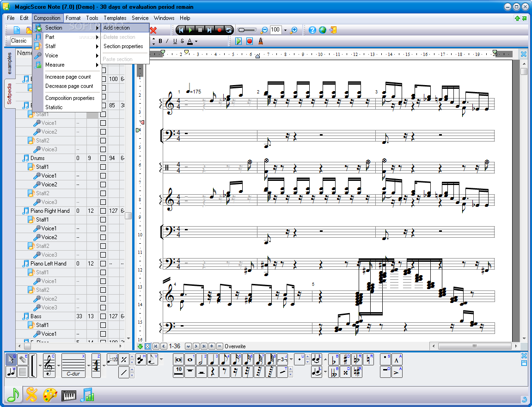Expand the clef type dropdown arrow
Image resolution: width=532 pixels, height=407 pixels.
click(x=58, y=365)
